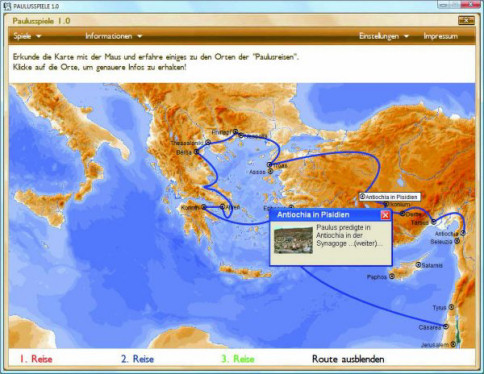Show the 3. Reise route

[x=238, y=359]
